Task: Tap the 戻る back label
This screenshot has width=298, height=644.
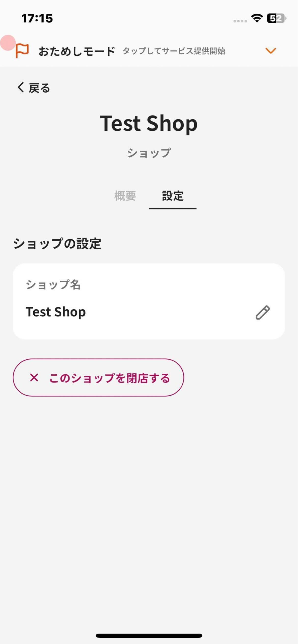Action: tap(39, 88)
